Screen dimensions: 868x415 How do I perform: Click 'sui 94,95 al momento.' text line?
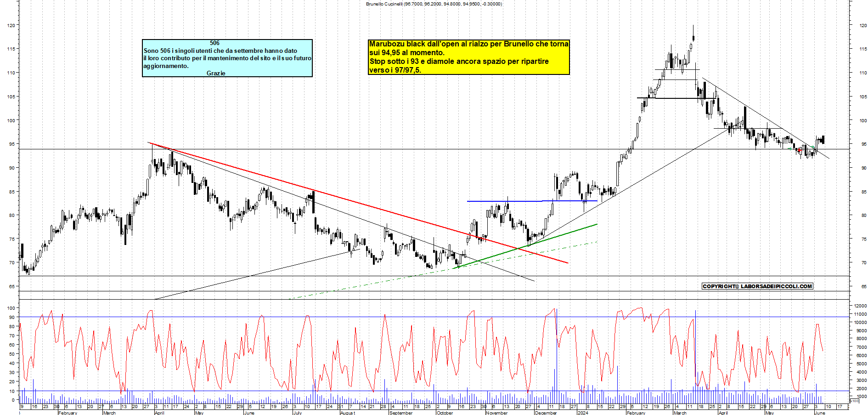(407, 52)
